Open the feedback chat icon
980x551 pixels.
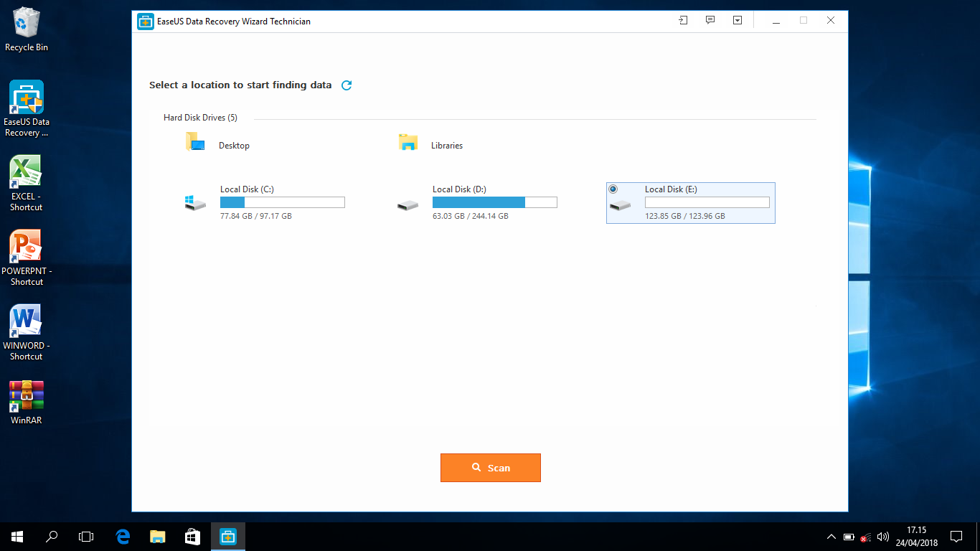click(710, 21)
